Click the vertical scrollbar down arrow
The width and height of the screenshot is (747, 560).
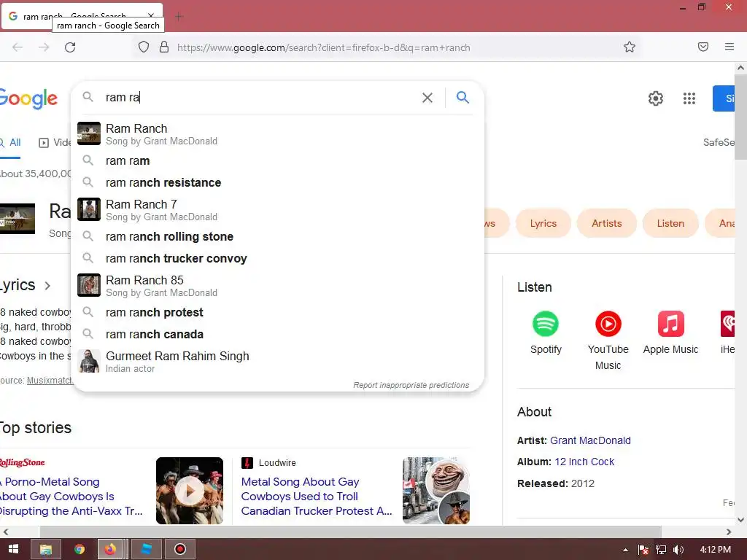[741, 519]
